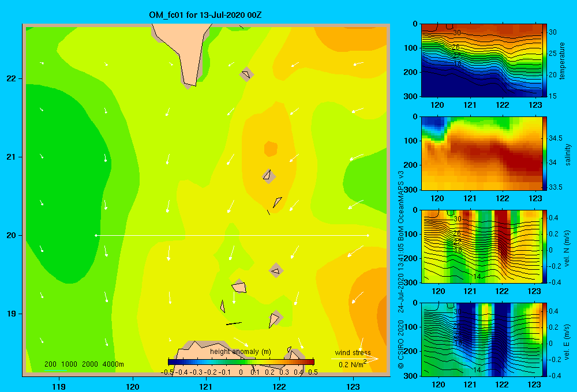
Task: Open the temperature depth section panel
Action: (481, 60)
